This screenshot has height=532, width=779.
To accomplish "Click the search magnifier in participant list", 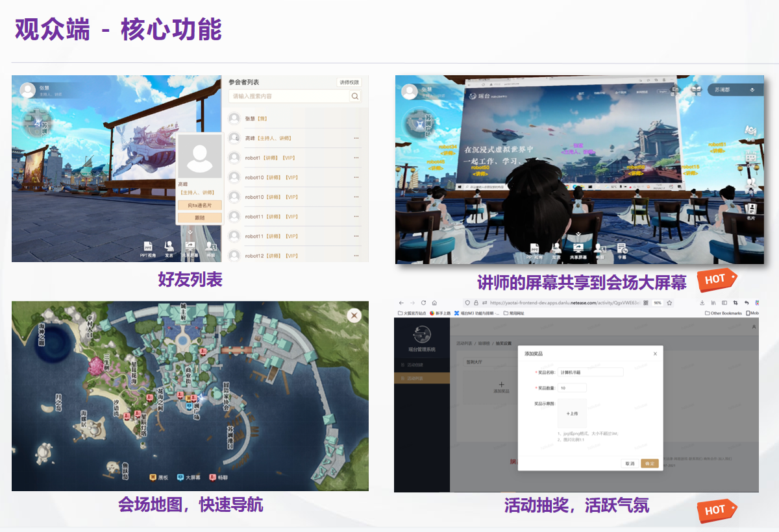I will (354, 96).
